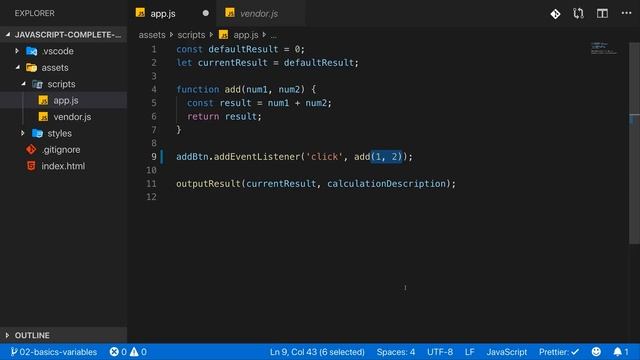Click the feedback smiley icon

point(596,351)
